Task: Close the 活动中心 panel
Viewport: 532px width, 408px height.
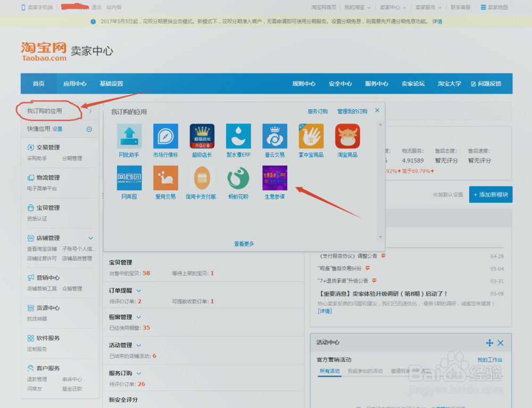Action: pos(501,343)
